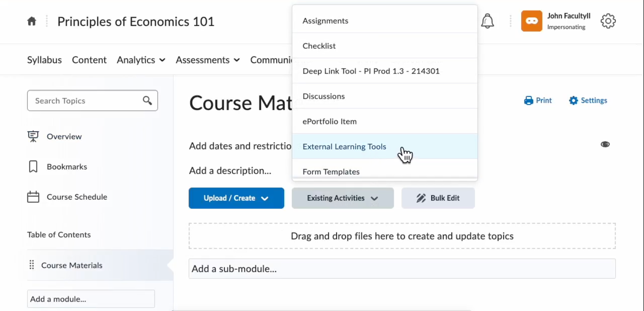Open Table of Contents
Viewport: 644px width, 311px height.
click(x=59, y=235)
